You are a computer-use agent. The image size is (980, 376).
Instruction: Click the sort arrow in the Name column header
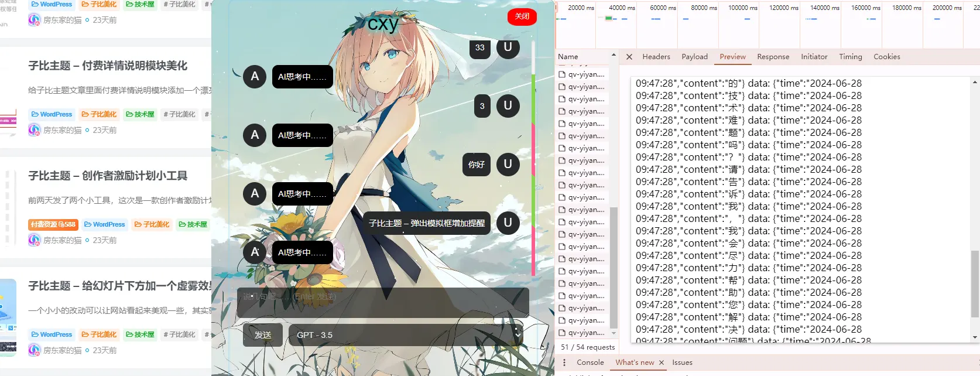(614, 55)
